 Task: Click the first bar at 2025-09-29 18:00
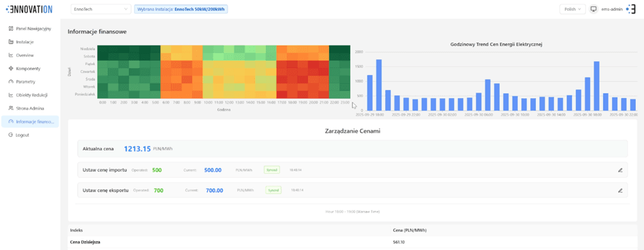click(369, 93)
